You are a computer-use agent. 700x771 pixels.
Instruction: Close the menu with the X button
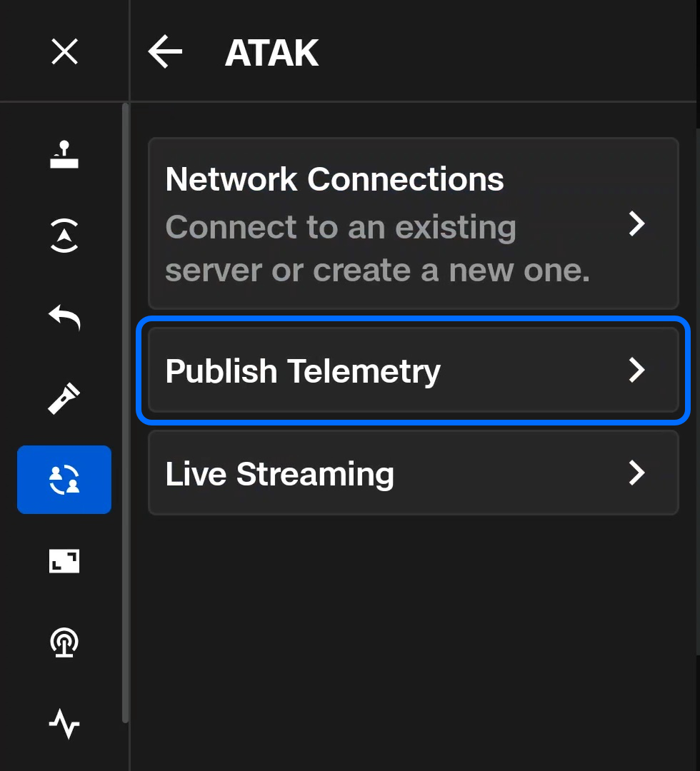(64, 51)
